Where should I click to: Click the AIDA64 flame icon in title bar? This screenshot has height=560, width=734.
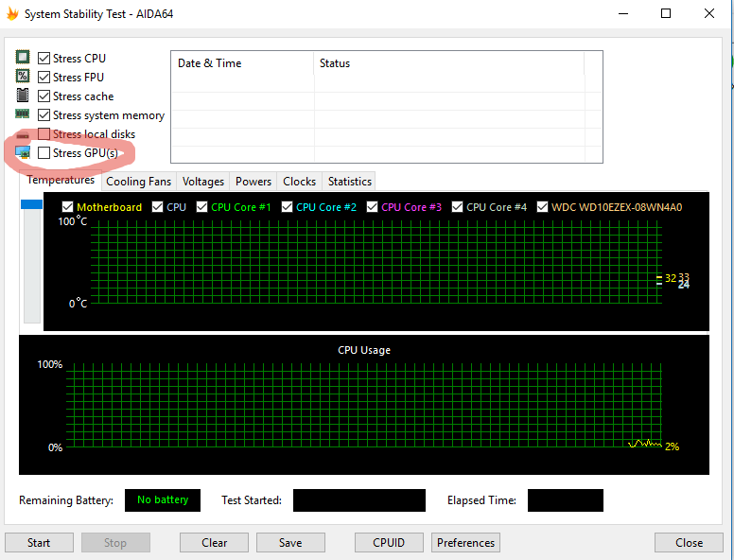pyautogui.click(x=12, y=13)
